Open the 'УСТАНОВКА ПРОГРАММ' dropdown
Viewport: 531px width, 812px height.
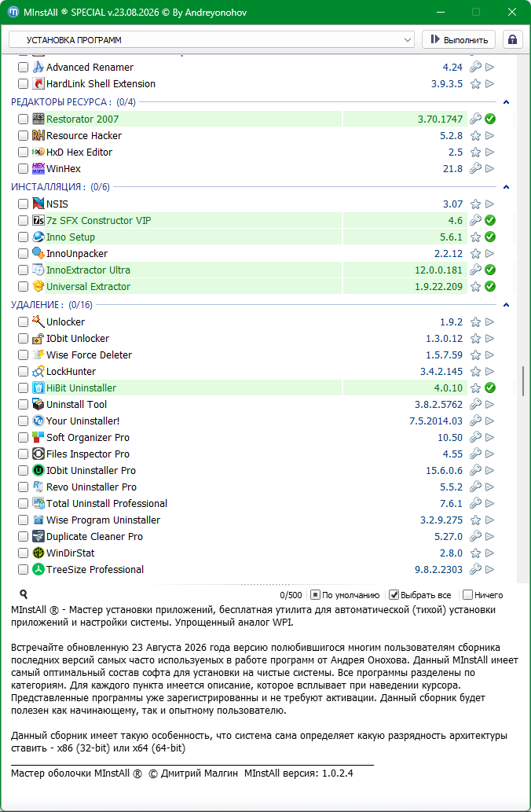[211, 40]
